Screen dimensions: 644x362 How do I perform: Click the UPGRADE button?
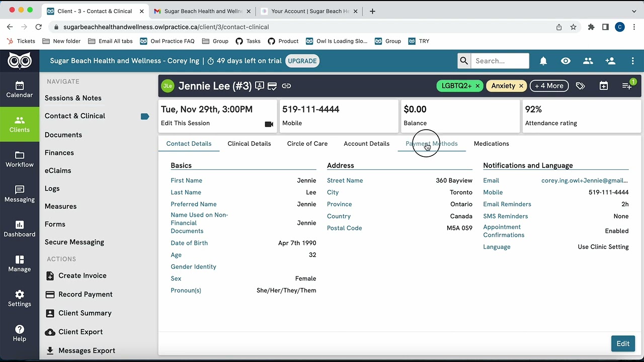click(x=302, y=61)
